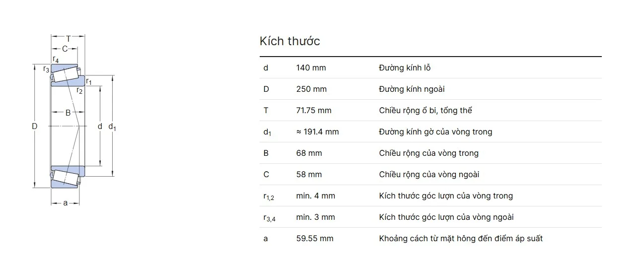Click the B label inside the diagram
644x264 pixels.
coord(68,113)
